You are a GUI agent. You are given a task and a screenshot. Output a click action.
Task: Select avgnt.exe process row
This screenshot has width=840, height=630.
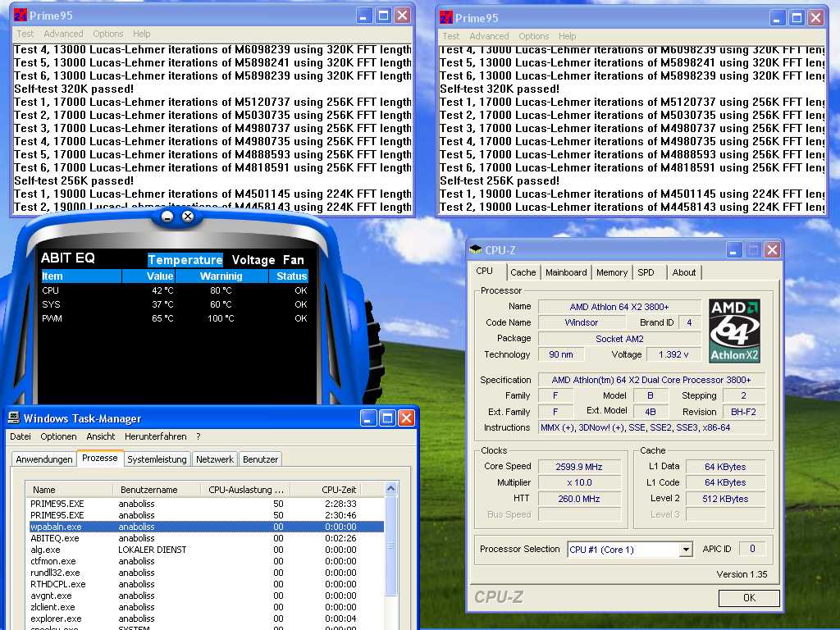(x=206, y=596)
